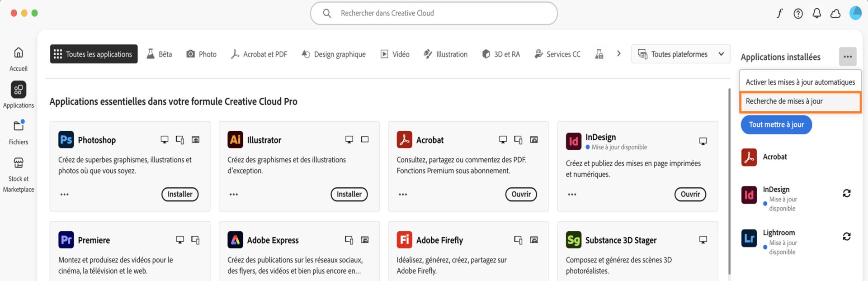Image resolution: width=868 pixels, height=281 pixels.
Task: Click the Adobe Express app icon
Action: (x=235, y=240)
